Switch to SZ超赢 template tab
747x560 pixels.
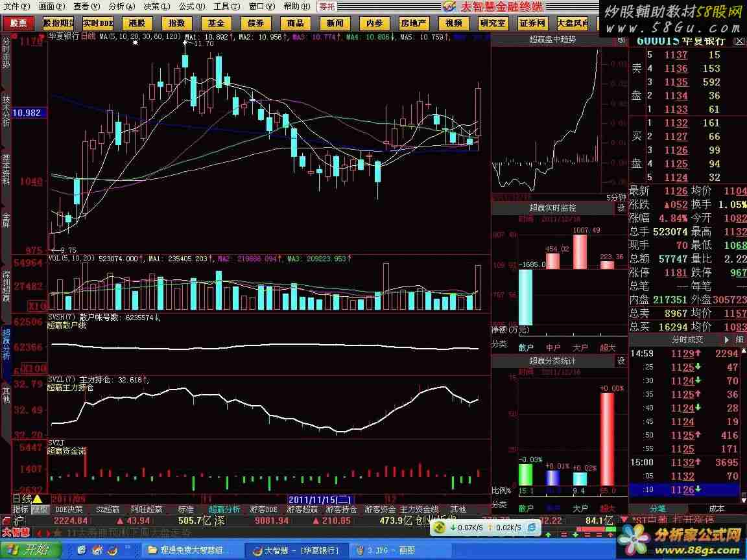click(107, 509)
